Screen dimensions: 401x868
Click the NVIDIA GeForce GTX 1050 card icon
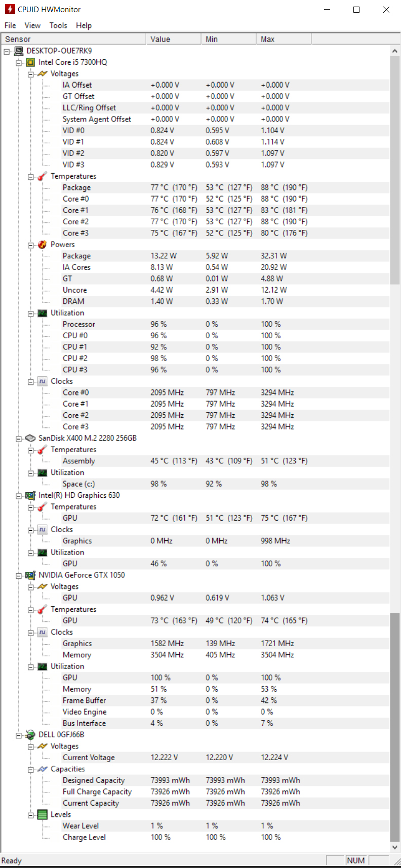coord(30,575)
